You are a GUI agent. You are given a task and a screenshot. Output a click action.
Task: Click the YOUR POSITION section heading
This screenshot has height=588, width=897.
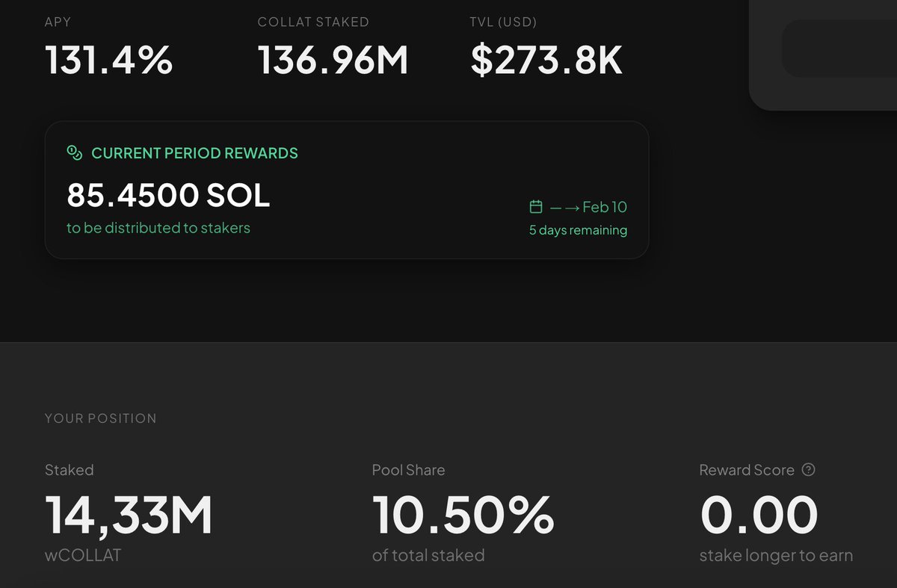click(x=101, y=418)
